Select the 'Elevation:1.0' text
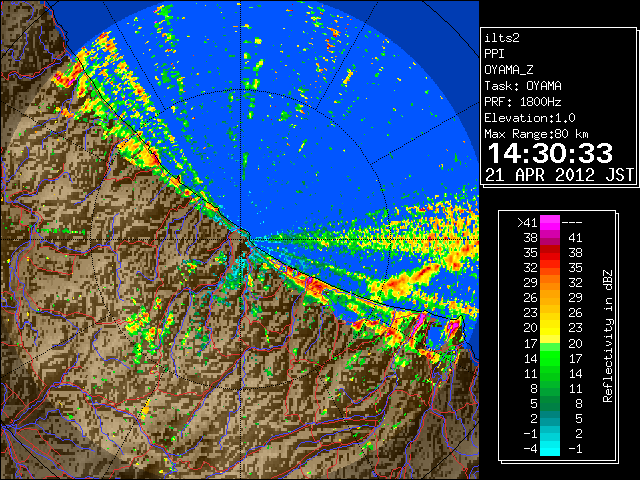The height and width of the screenshot is (480, 640). pyautogui.click(x=530, y=118)
